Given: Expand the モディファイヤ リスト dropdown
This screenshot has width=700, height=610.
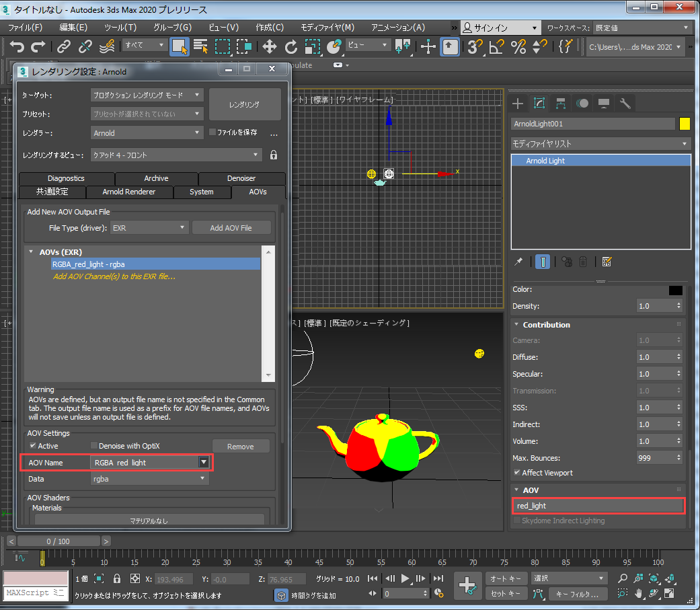Looking at the screenshot, I should [x=600, y=144].
